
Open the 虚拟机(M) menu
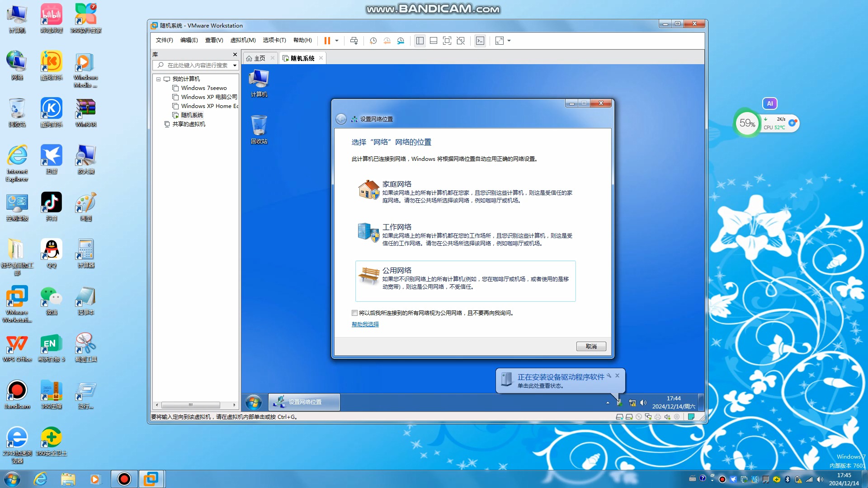coord(243,40)
